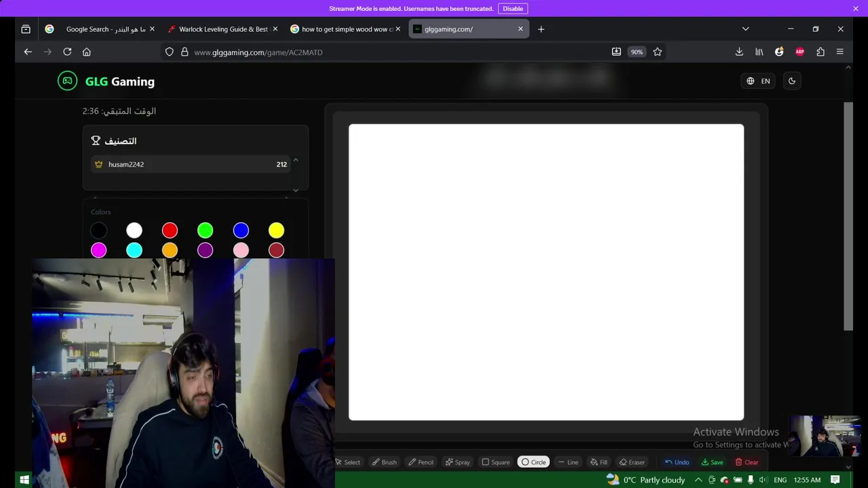The image size is (868, 488).
Task: Show hidden system tray icons
Action: [698, 480]
